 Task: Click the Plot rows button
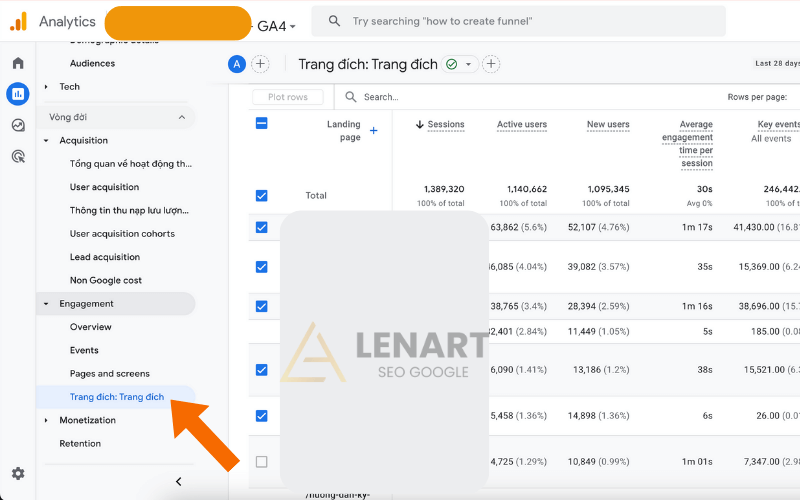[x=288, y=97]
